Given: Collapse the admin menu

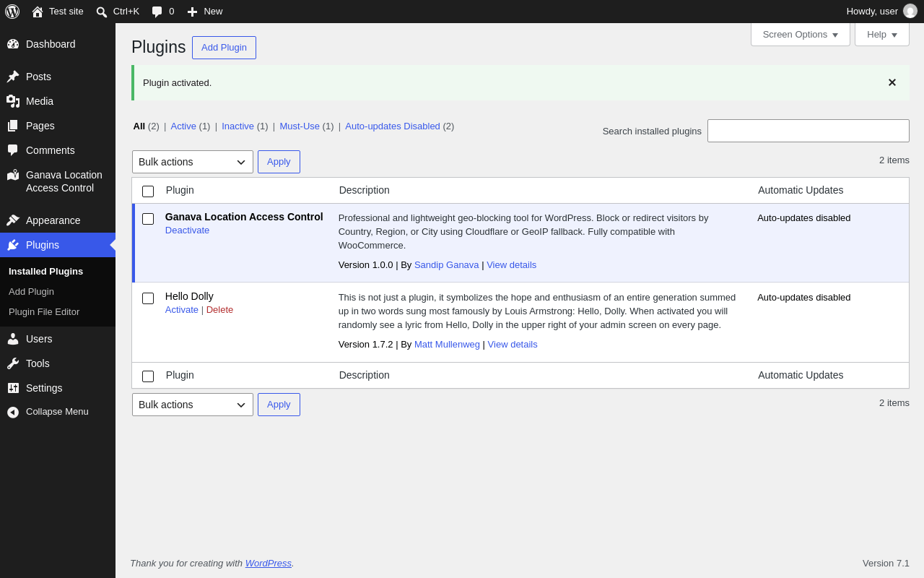Looking at the screenshot, I should pos(58,412).
